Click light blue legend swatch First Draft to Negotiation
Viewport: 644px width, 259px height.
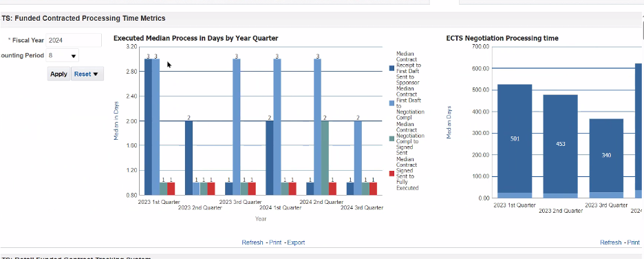point(391,103)
